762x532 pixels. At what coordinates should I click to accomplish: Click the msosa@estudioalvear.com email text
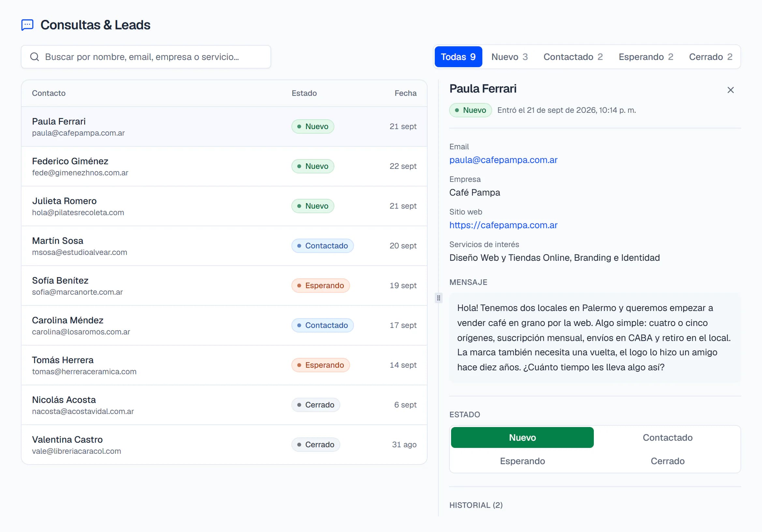tap(79, 252)
